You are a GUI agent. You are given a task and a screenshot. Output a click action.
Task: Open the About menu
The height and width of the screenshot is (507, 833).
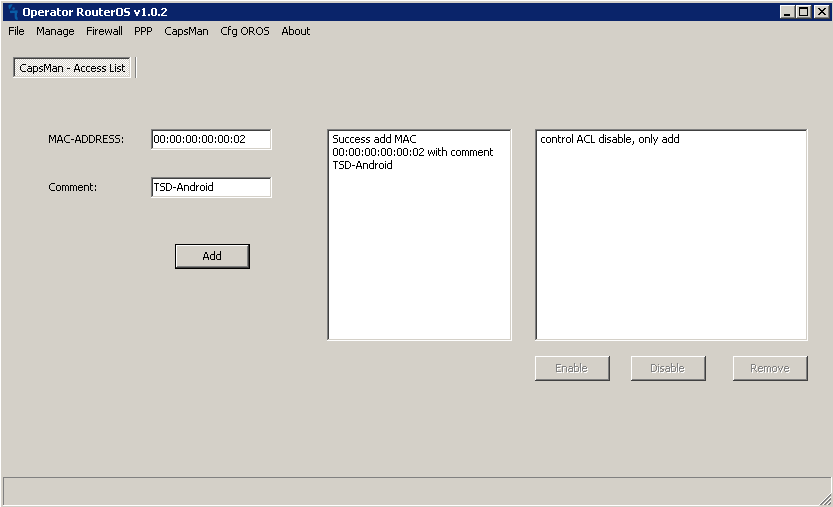click(295, 31)
